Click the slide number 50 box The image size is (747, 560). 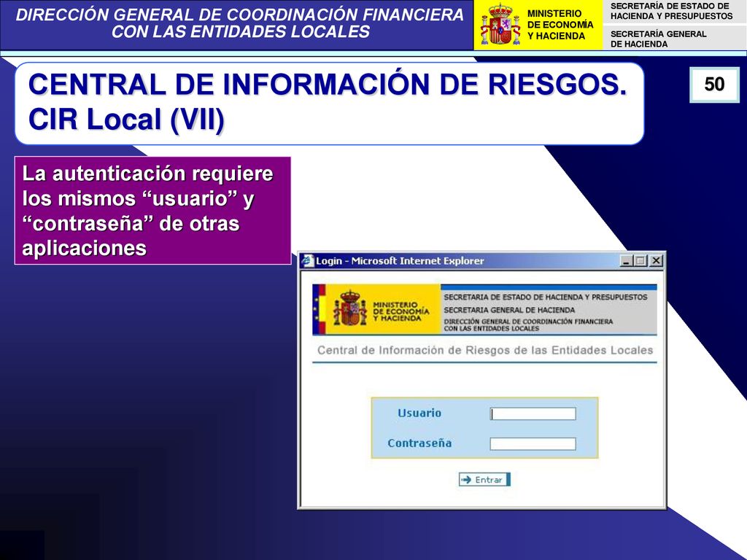click(714, 85)
